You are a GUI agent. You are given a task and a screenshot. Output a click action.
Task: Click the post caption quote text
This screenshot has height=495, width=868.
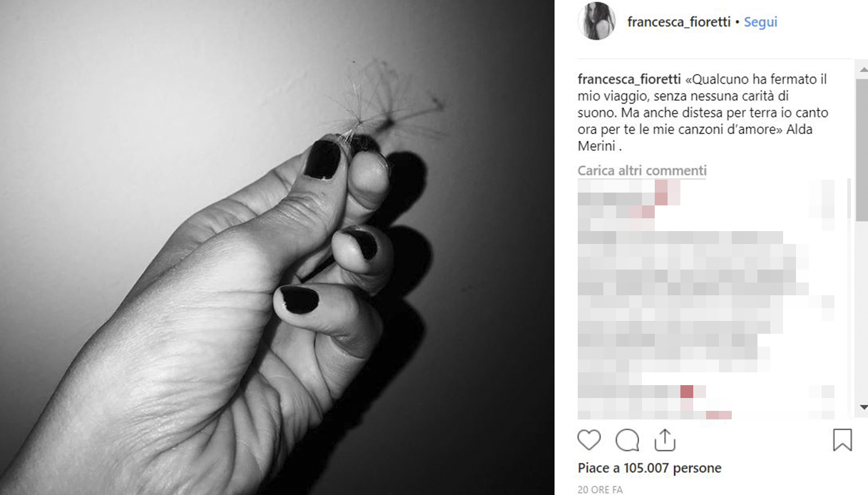703,104
